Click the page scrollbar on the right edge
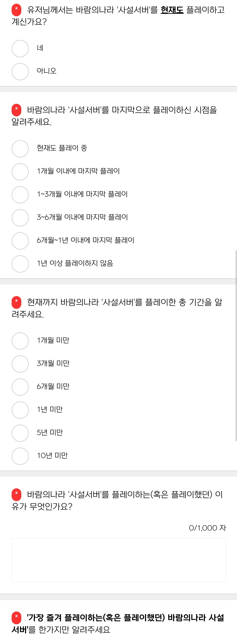 click(x=236, y=345)
